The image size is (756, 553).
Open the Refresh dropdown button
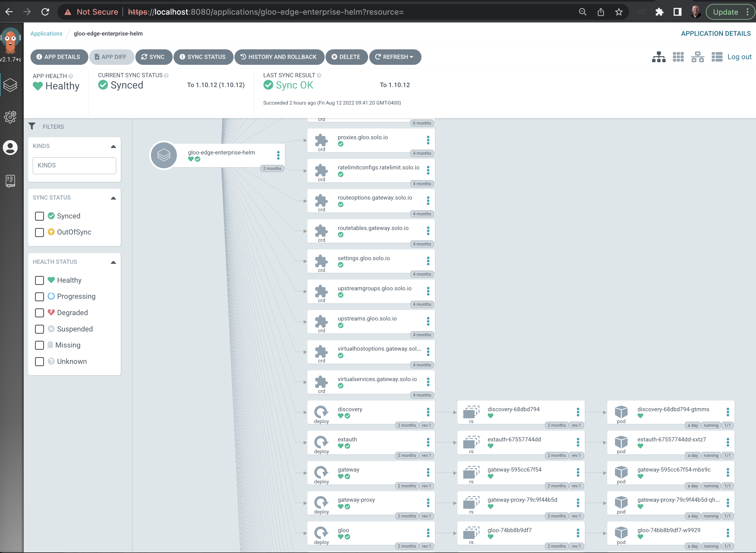pyautogui.click(x=395, y=57)
